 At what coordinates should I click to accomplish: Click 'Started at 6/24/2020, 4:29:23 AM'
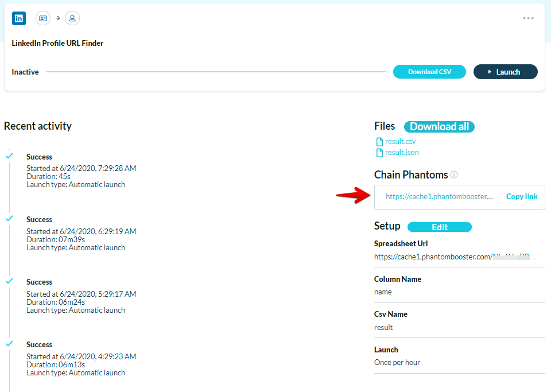point(81,356)
